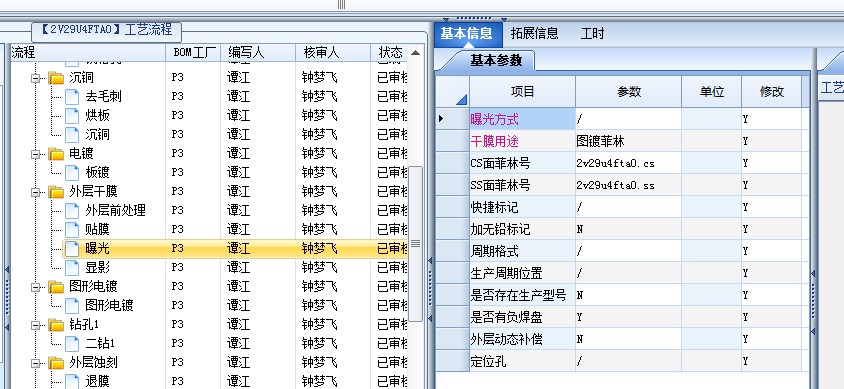844x389 pixels.
Task: Sort by the 流程 column header
Action: tap(88, 52)
